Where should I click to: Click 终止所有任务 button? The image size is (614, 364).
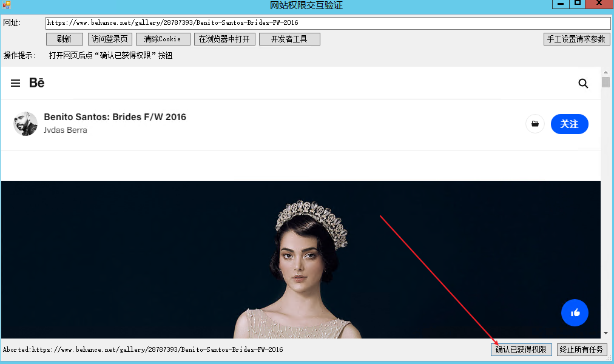click(581, 349)
